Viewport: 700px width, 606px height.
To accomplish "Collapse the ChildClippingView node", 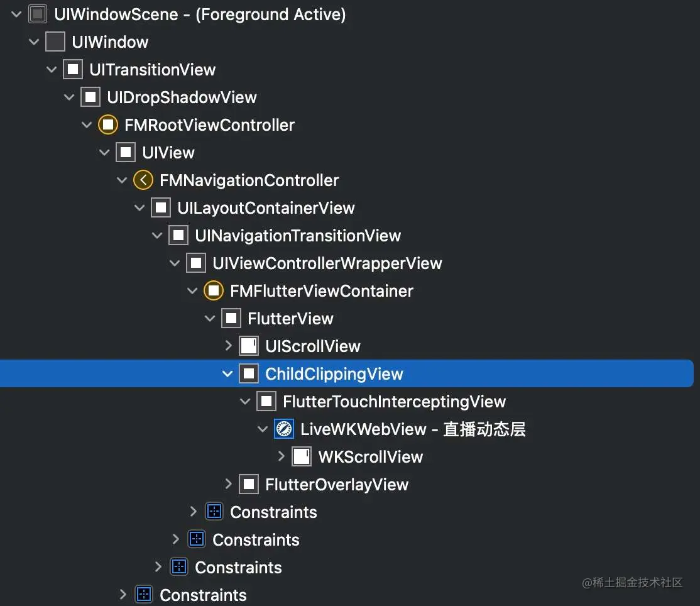I will (x=227, y=373).
